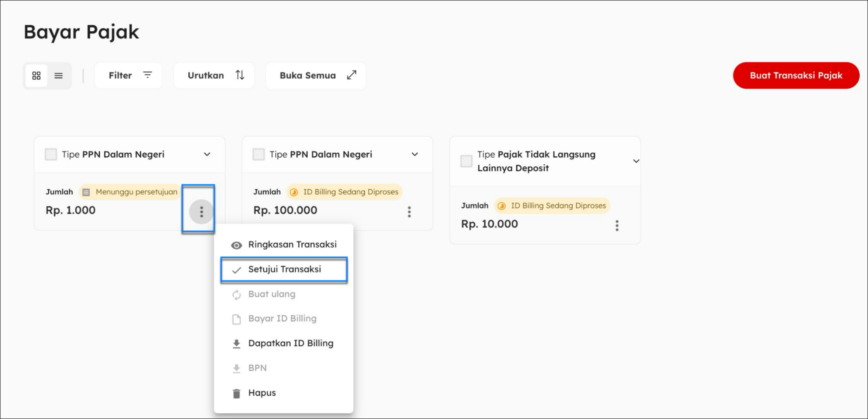Click Buka Semua expand all button
This screenshot has width=868, height=419.
point(316,75)
